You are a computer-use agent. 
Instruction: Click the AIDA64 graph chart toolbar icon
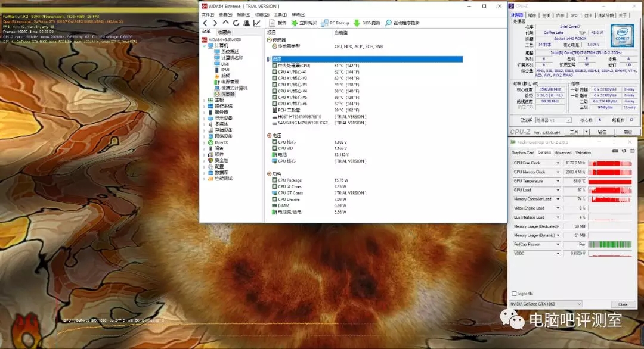pyautogui.click(x=256, y=23)
